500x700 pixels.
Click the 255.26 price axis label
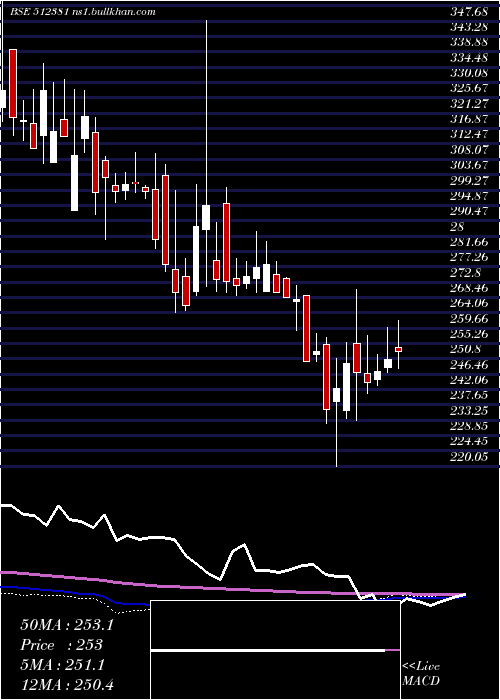[x=468, y=334]
